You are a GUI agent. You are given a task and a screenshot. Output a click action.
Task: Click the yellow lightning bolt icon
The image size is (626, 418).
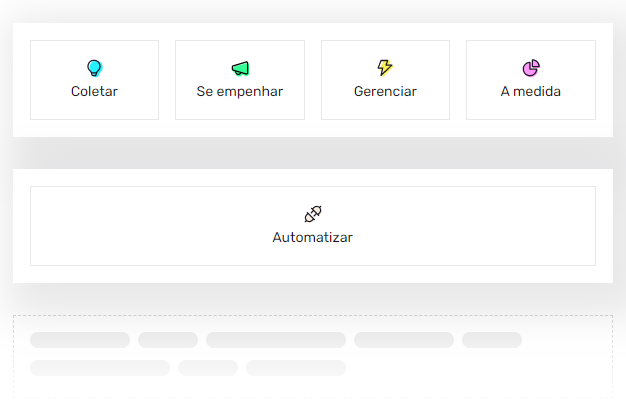pos(385,67)
